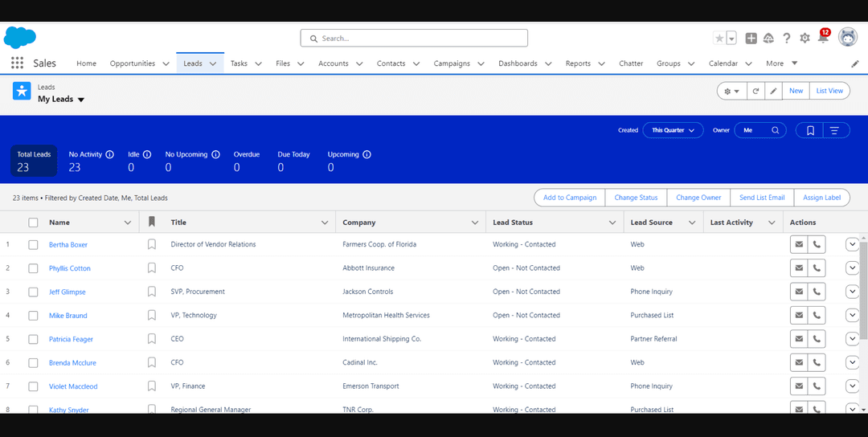Click the Salesforce cloud logo
The width and height of the screenshot is (868, 437).
pyautogui.click(x=20, y=38)
